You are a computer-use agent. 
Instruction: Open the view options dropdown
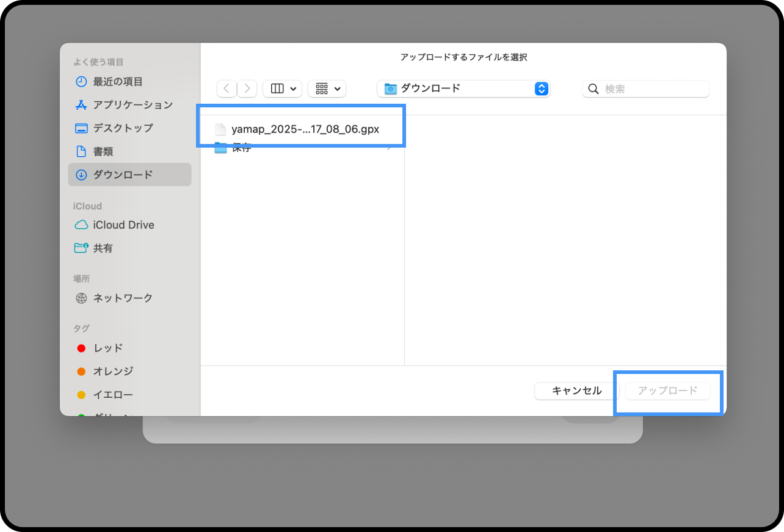[282, 88]
